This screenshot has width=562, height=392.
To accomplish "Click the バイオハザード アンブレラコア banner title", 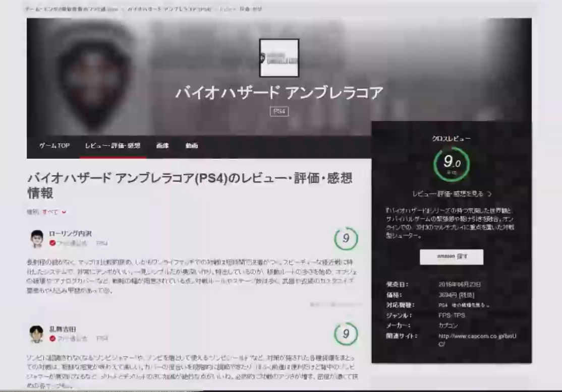I will click(x=279, y=93).
